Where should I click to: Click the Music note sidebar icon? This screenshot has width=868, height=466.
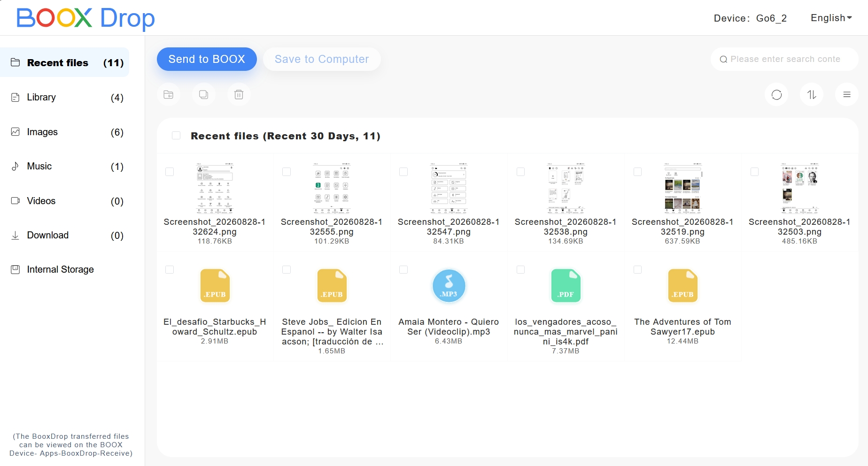[15, 166]
